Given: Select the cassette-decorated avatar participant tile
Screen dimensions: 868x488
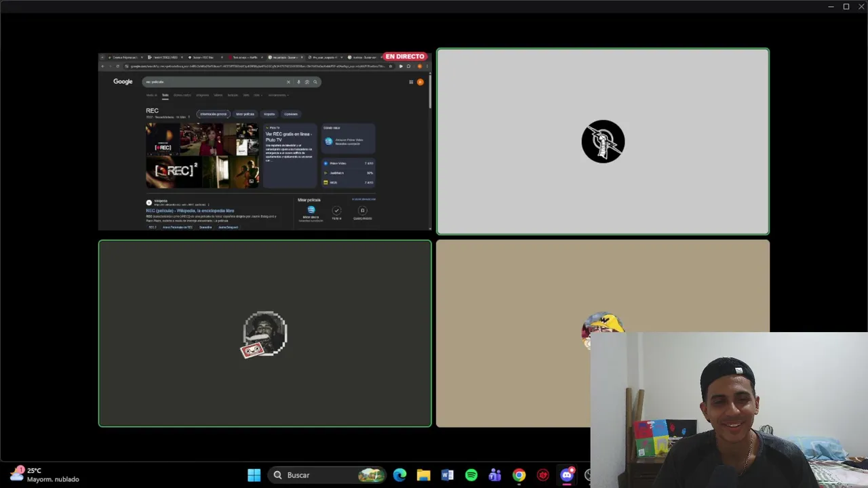Looking at the screenshot, I should click(264, 333).
